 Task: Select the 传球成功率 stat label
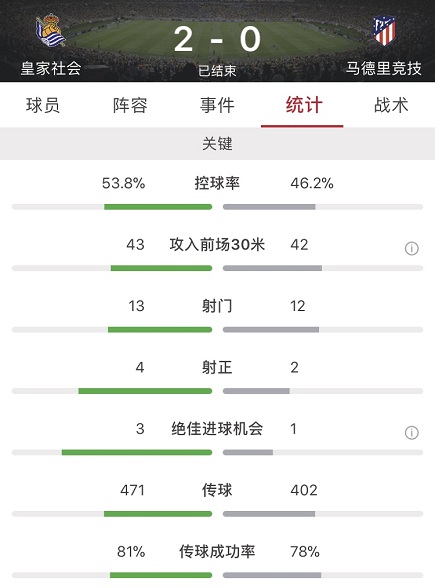tap(217, 552)
